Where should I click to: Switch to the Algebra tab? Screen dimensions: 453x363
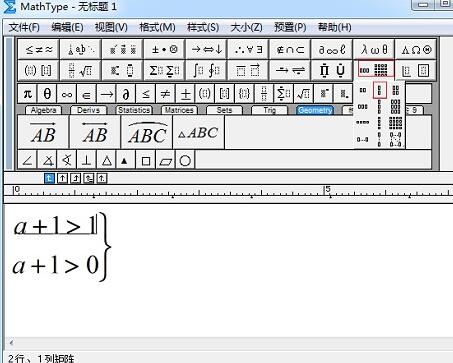44,110
